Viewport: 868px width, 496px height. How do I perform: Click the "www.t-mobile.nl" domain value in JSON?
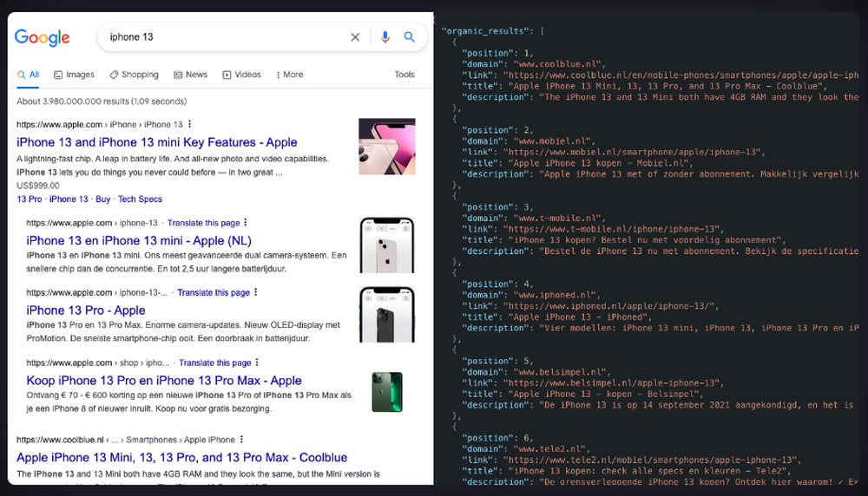click(558, 218)
